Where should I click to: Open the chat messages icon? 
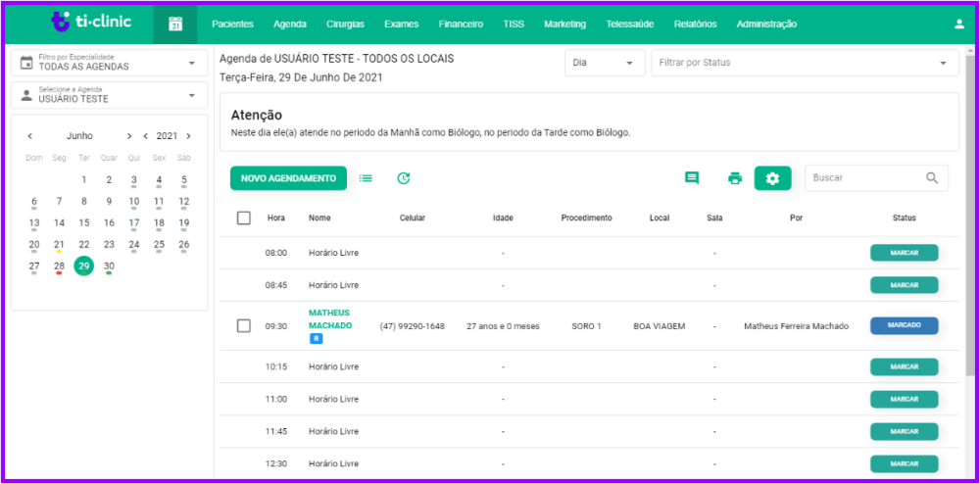[691, 178]
